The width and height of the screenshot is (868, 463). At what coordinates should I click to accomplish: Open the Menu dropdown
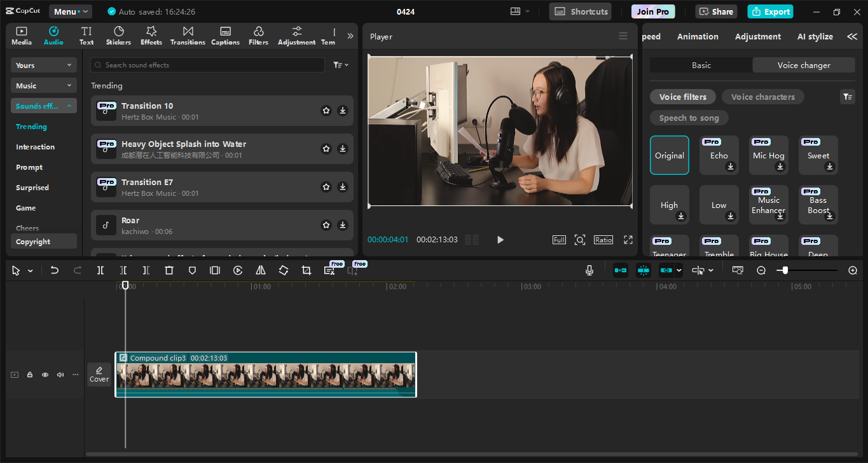[x=70, y=11]
